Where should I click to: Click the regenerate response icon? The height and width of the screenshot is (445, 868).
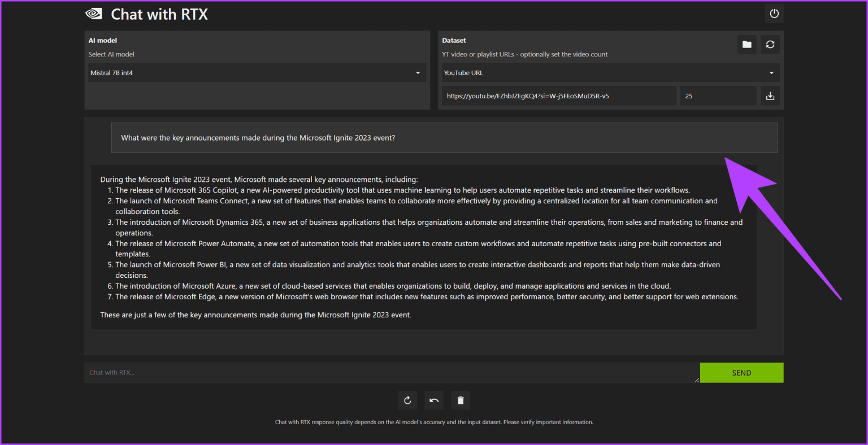pyautogui.click(x=407, y=400)
